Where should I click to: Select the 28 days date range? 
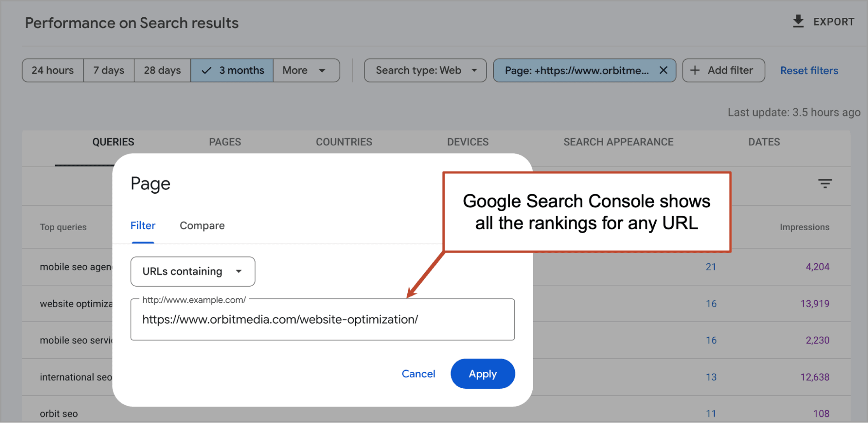tap(162, 70)
